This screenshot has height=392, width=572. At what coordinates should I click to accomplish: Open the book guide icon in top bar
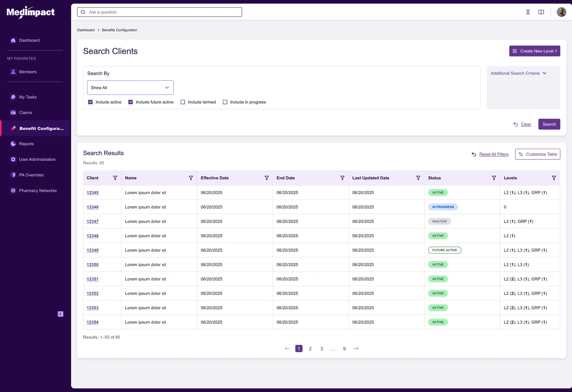541,12
